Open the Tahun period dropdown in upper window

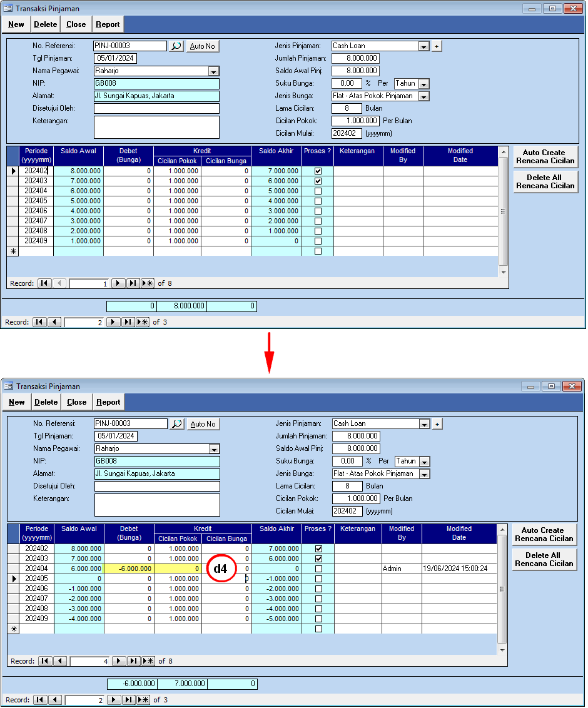[x=423, y=84]
